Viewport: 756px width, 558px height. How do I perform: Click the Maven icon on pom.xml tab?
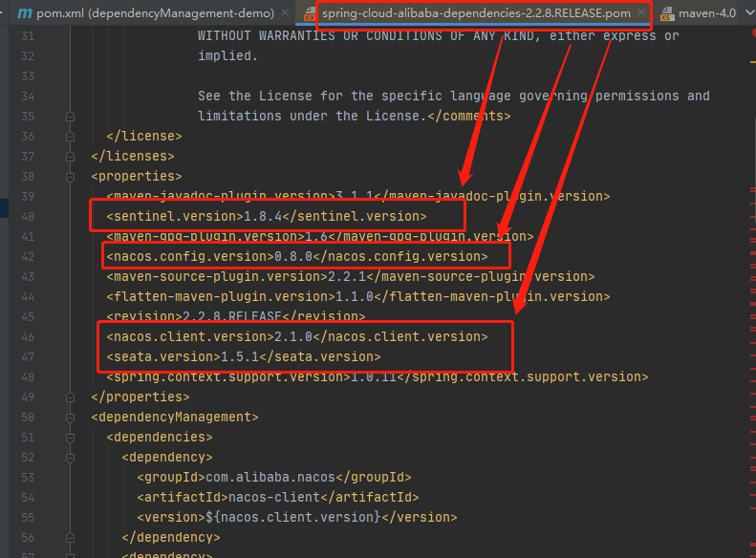click(x=25, y=13)
